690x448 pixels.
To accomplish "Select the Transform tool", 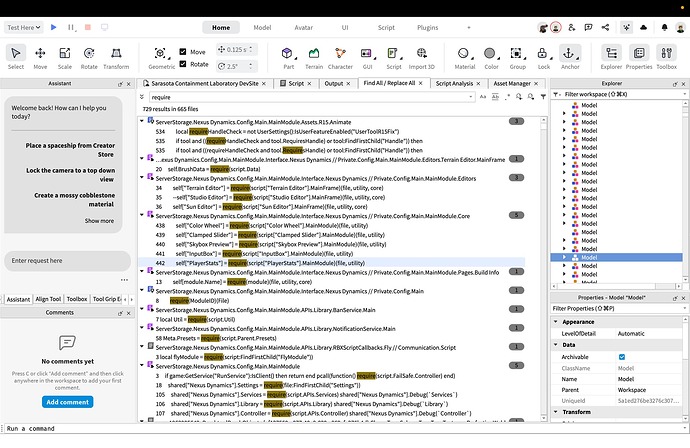I will click(x=116, y=57).
